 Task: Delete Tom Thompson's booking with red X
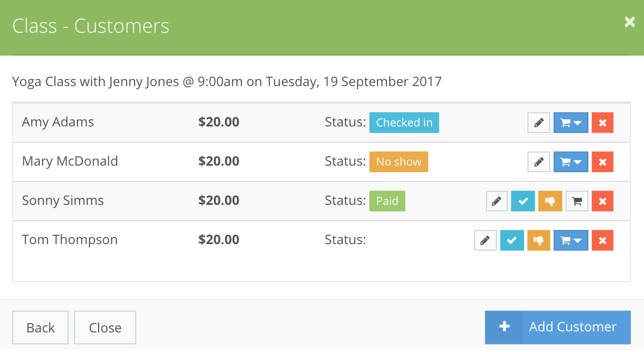pyautogui.click(x=602, y=240)
